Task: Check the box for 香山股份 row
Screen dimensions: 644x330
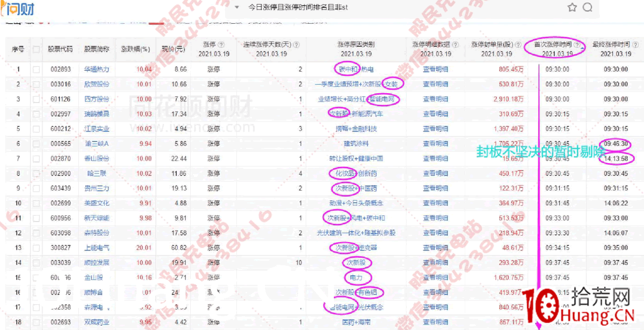Action: (36, 158)
